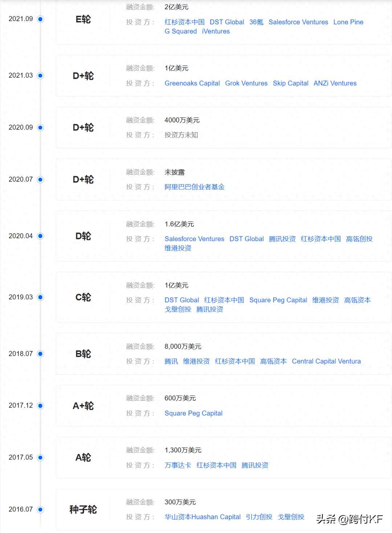Image resolution: width=392 pixels, height=533 pixels.
Task: Select the 未披露 amount text
Action: point(175,172)
